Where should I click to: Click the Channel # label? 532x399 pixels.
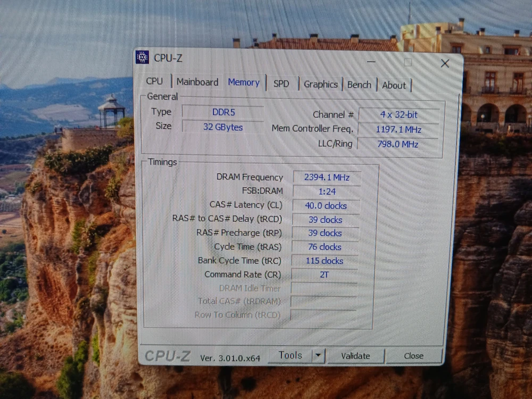tap(333, 115)
